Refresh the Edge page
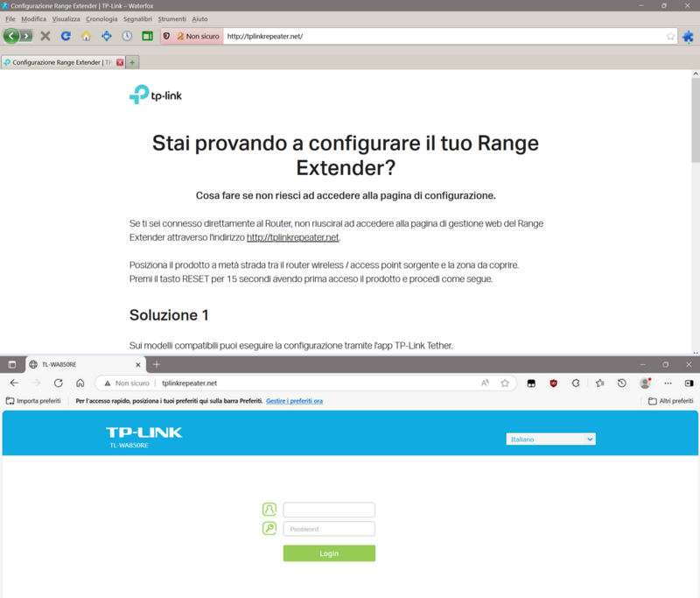Viewport: 700px width, 598px height. (58, 383)
